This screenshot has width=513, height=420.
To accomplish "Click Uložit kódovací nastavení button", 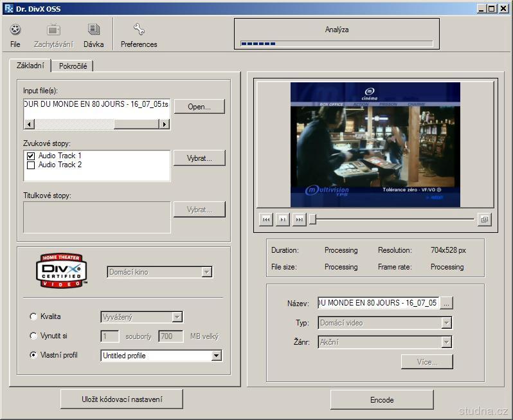I will 122,399.
